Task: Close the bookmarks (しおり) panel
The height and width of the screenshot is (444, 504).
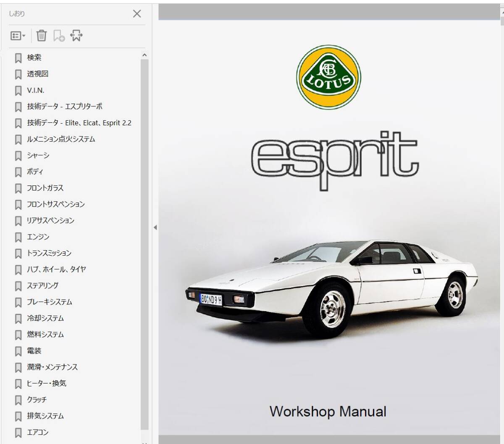Action: click(x=137, y=13)
